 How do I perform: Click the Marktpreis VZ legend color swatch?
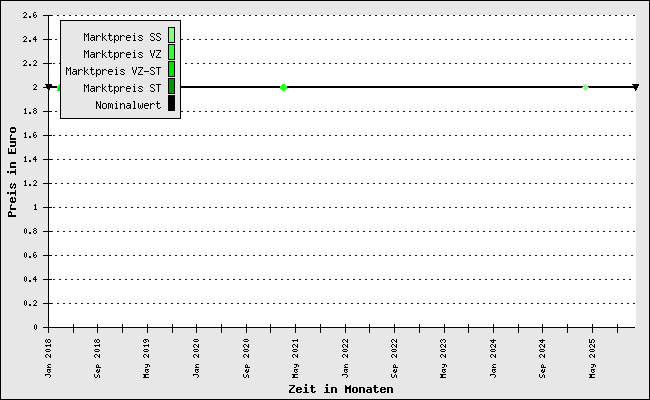(171, 53)
